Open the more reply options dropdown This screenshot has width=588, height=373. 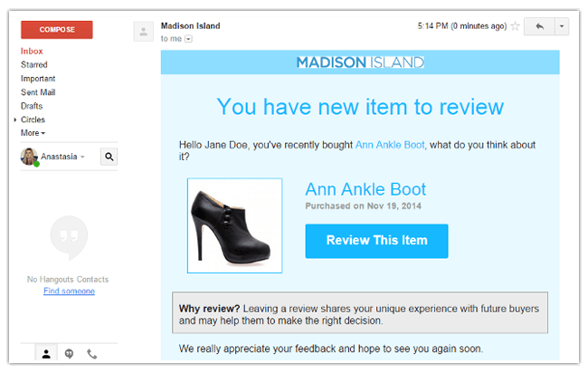[562, 26]
